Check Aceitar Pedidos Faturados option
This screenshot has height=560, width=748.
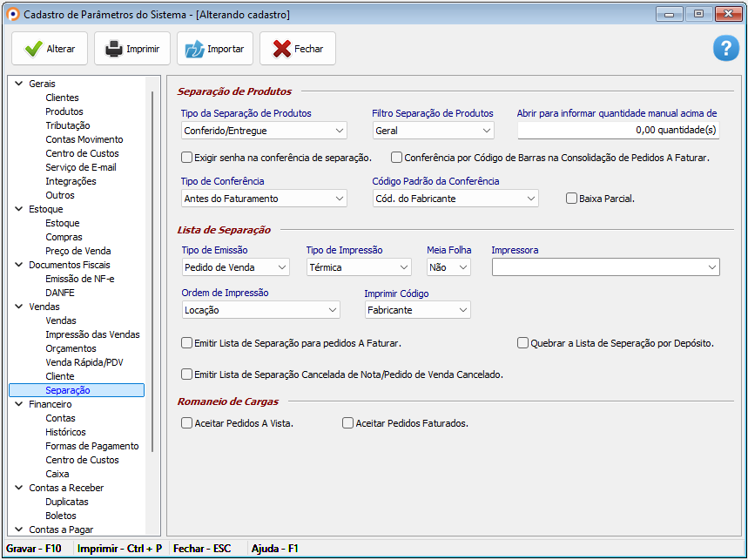point(347,423)
